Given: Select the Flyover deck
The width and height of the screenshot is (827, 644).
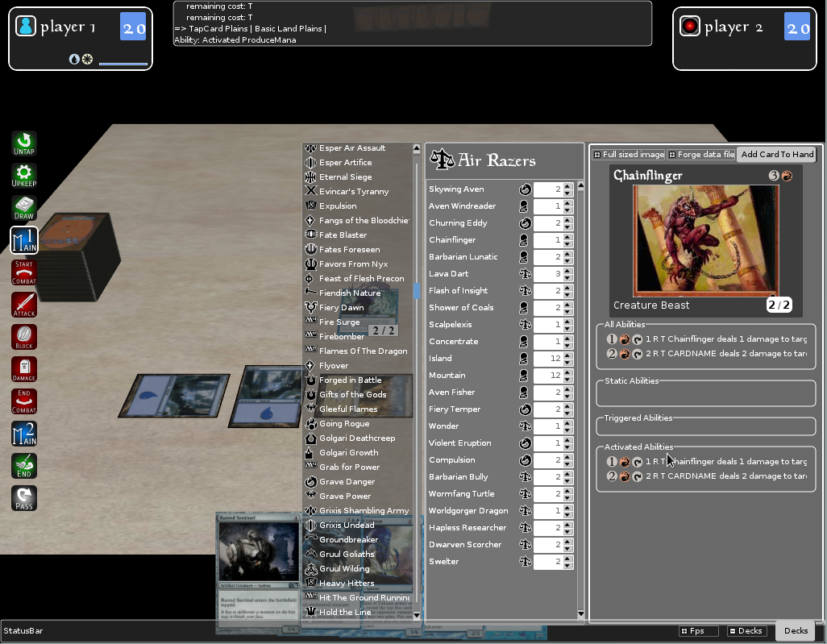Looking at the screenshot, I should (334, 365).
